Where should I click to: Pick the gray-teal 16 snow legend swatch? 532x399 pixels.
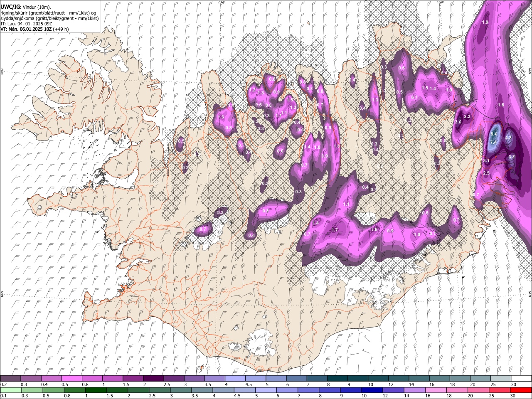coord(439,379)
